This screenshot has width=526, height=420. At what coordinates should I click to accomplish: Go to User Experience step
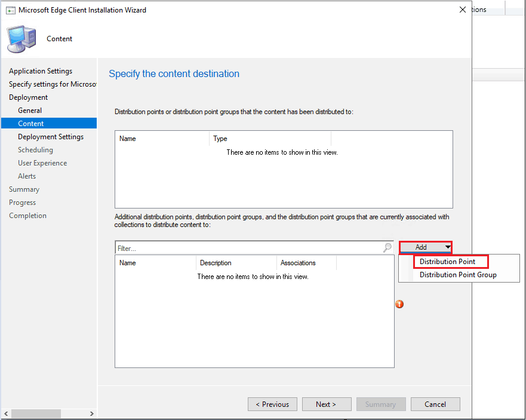click(42, 163)
